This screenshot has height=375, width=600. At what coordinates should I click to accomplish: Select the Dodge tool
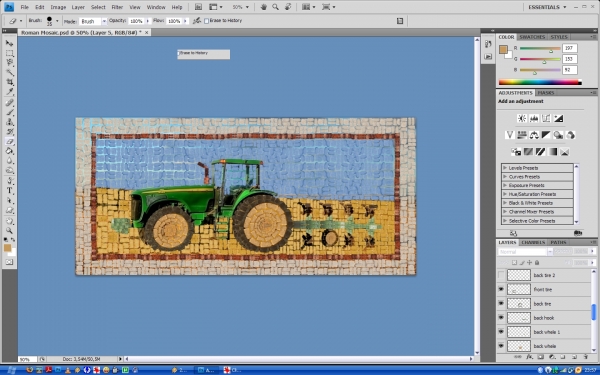click(x=9, y=171)
